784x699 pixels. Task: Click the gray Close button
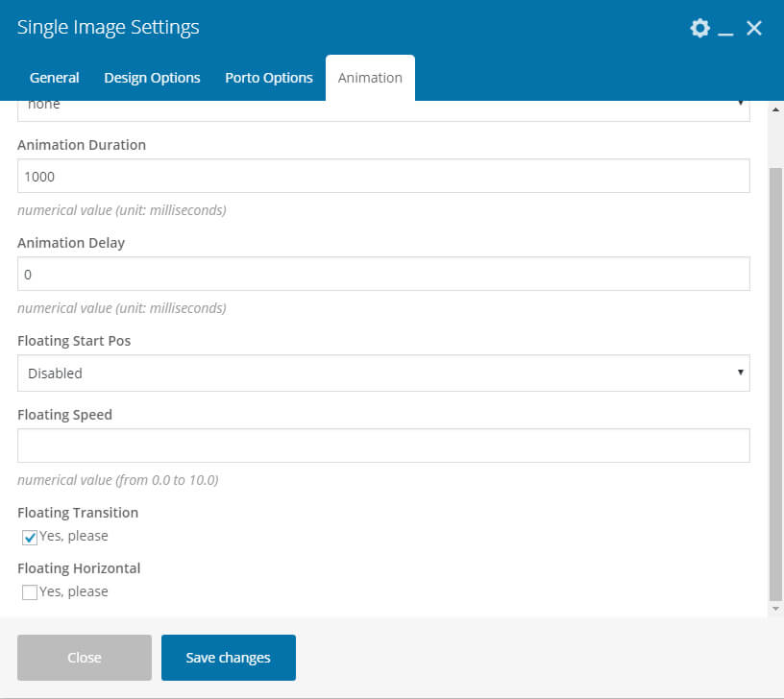coord(85,658)
